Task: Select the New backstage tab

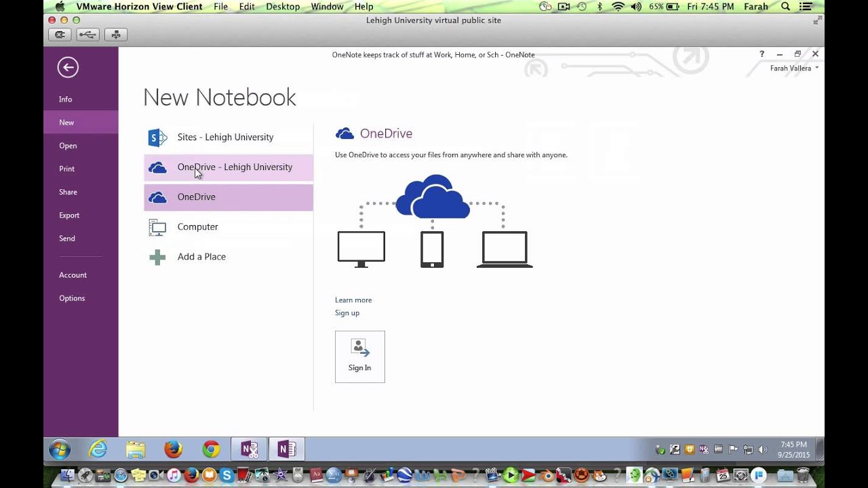Action: click(81, 122)
